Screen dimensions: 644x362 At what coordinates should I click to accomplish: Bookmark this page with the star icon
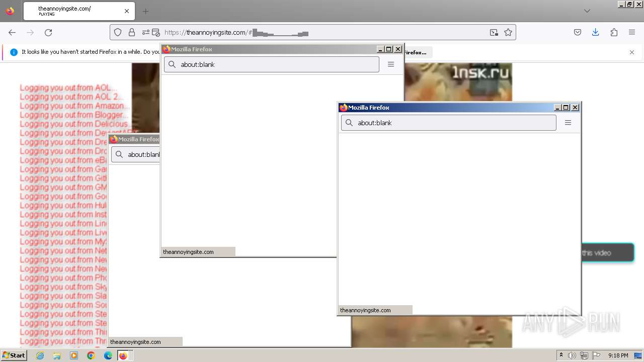click(x=508, y=32)
